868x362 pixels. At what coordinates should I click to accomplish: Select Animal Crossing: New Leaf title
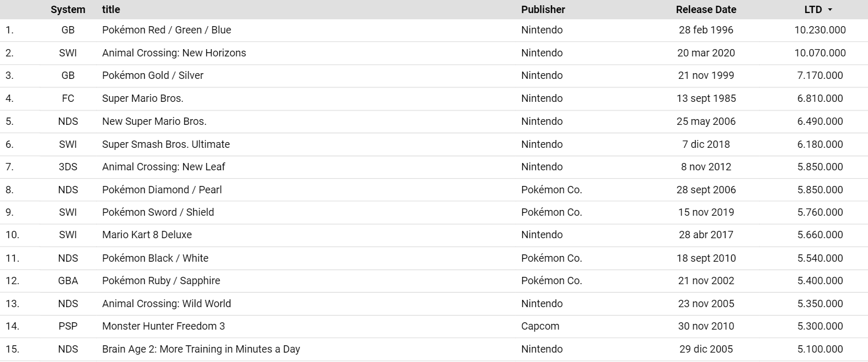tap(163, 167)
